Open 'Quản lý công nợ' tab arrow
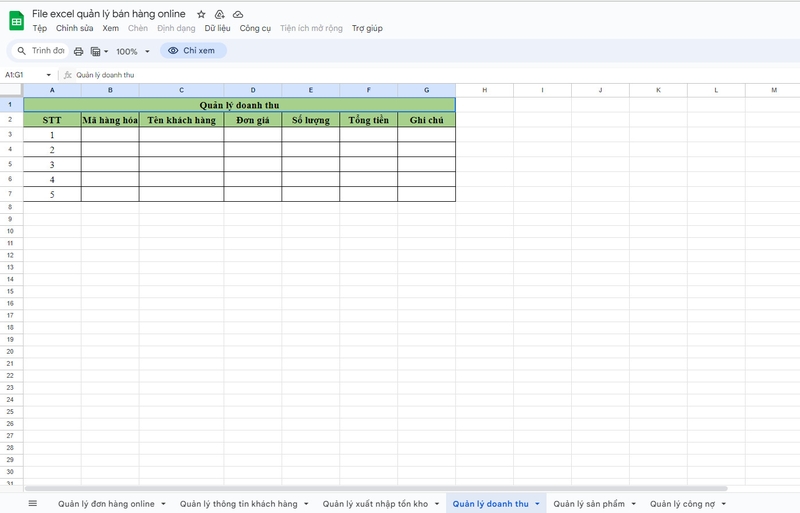This screenshot has width=800, height=513. (x=723, y=504)
